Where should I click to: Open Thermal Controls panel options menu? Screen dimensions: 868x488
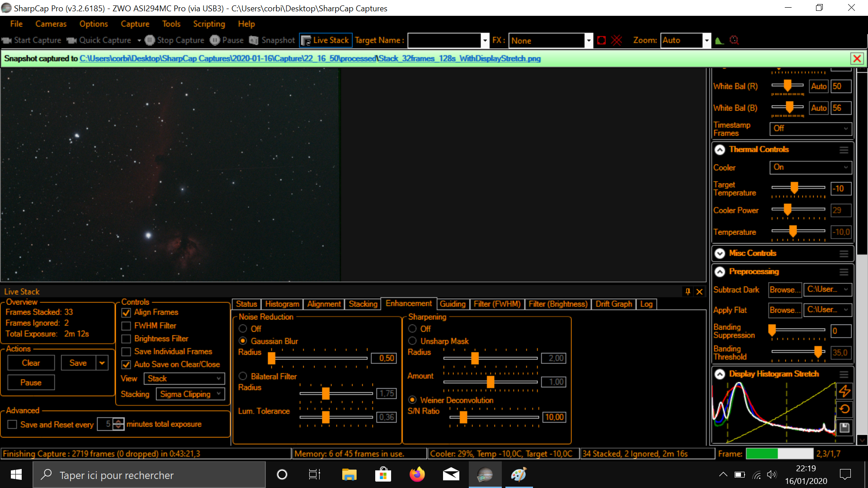point(844,150)
